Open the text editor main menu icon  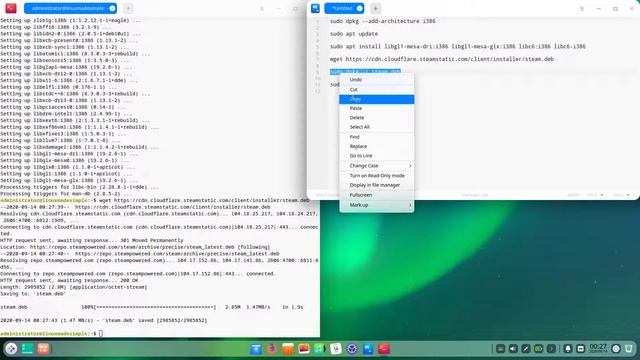pyautogui.click(x=582, y=9)
